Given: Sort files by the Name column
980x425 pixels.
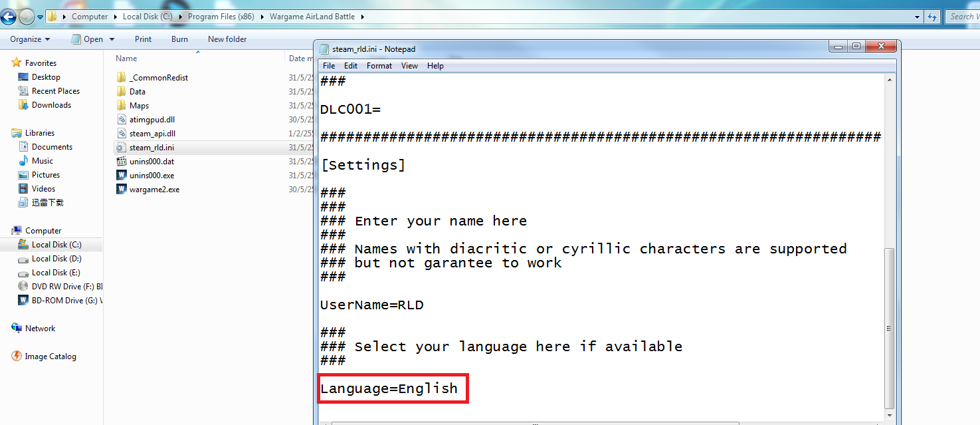Looking at the screenshot, I should point(126,59).
